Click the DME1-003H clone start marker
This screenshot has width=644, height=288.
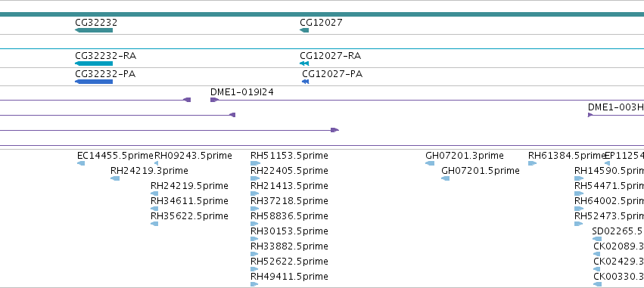tap(590, 115)
